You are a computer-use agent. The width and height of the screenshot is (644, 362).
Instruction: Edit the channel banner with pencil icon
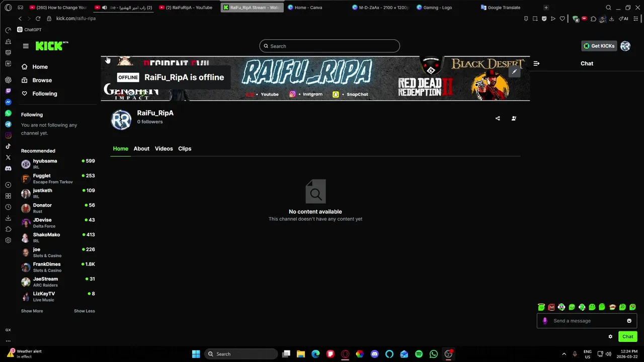(x=514, y=72)
